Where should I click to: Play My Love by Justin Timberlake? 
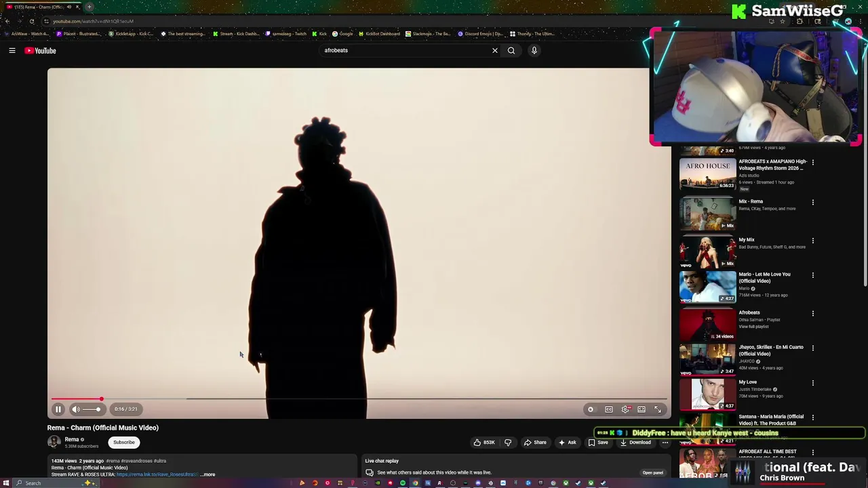(x=707, y=394)
